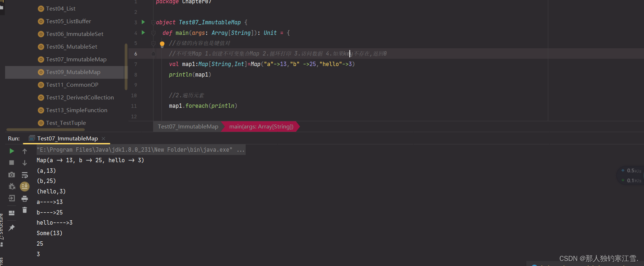Open the yellow lightbulb intention actions
Screen dimensions: 644x266
pyautogui.click(x=162, y=44)
